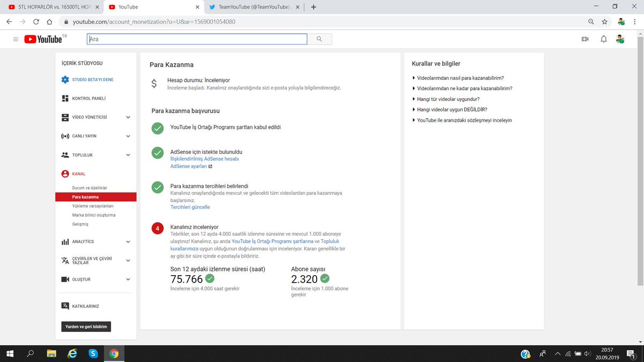
Task: Click the Kanal account icon
Action: pos(65,174)
